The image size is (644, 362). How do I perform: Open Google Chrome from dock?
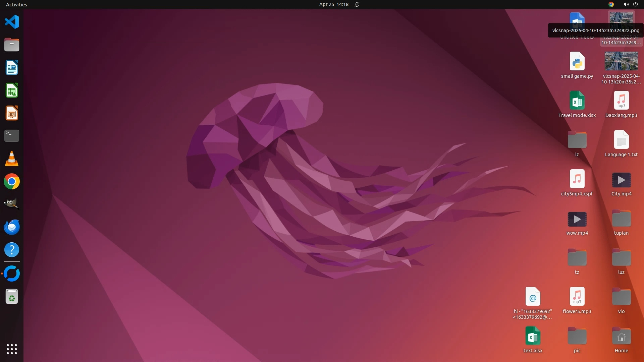pos(12,181)
